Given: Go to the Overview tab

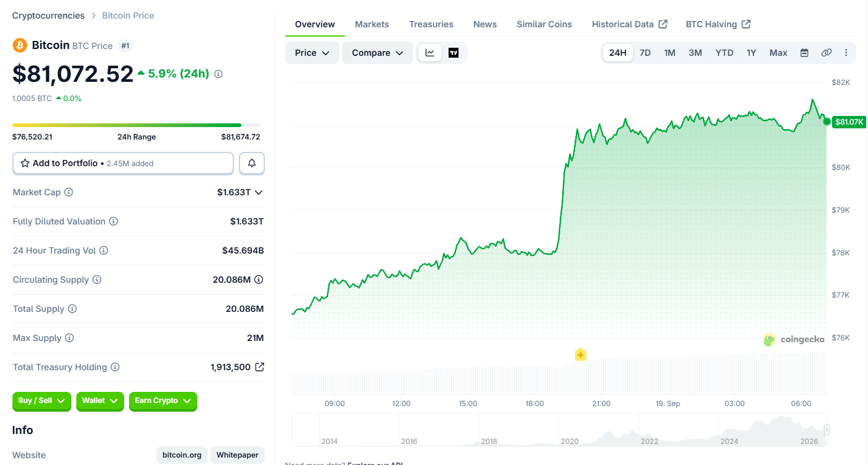Looking at the screenshot, I should (315, 24).
